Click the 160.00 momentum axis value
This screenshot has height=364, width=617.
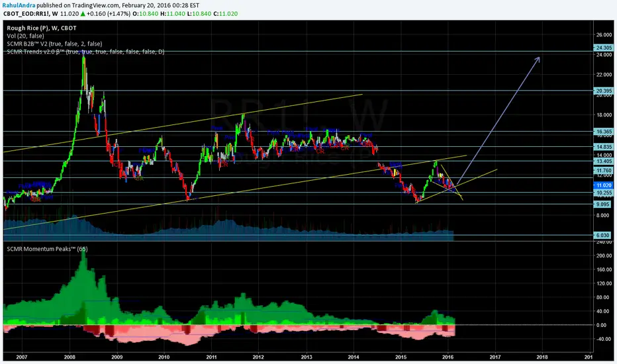604,269
